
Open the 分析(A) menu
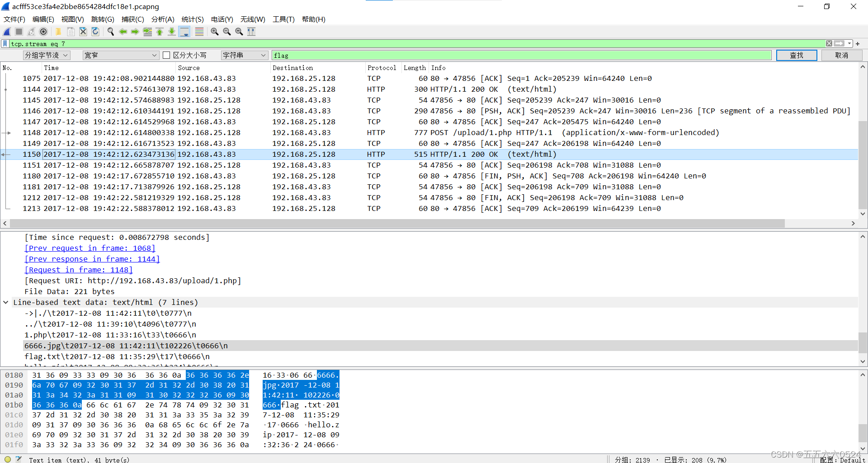(x=163, y=19)
